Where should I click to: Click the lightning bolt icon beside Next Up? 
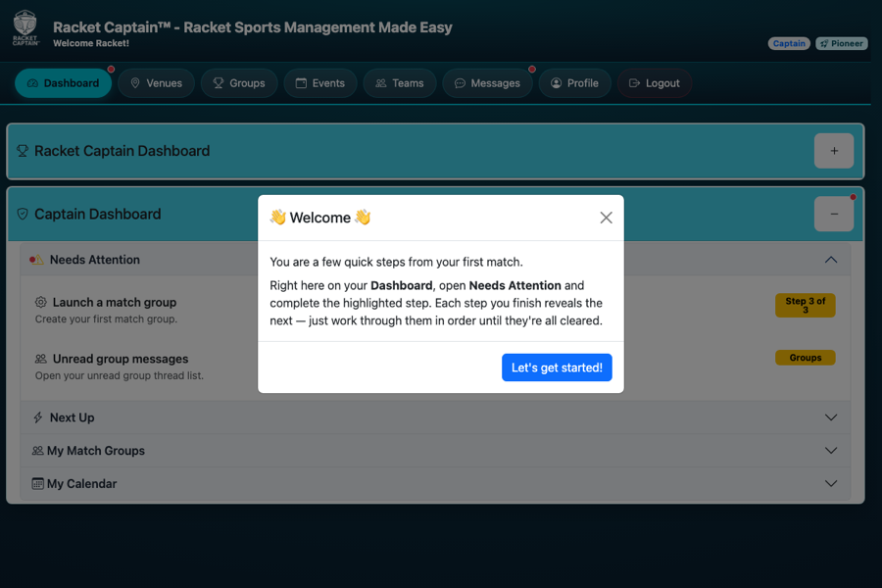pyautogui.click(x=37, y=417)
